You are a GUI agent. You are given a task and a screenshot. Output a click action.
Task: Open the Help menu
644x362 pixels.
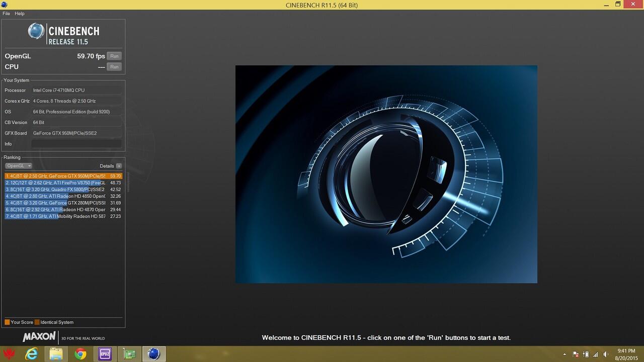click(x=20, y=14)
